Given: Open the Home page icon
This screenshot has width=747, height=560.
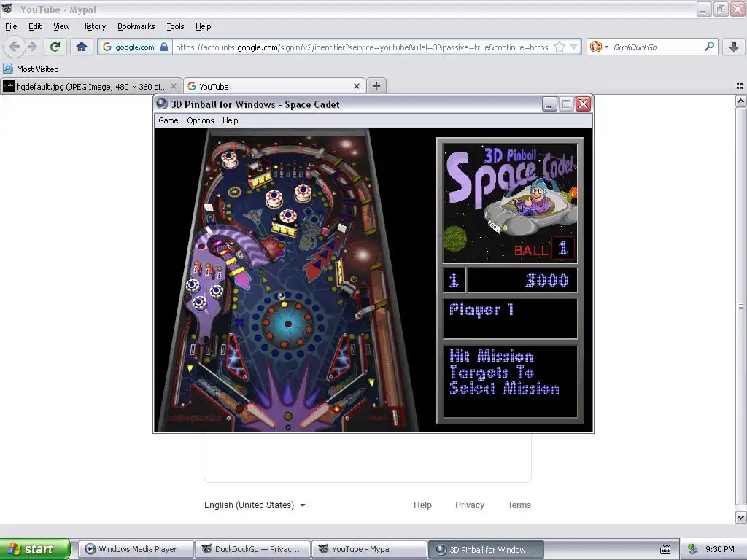Looking at the screenshot, I should pos(82,47).
